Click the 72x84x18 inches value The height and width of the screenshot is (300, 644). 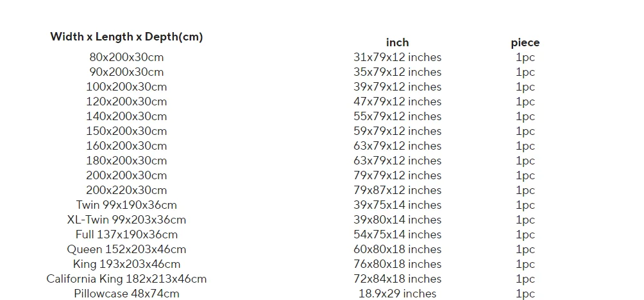[x=397, y=279]
